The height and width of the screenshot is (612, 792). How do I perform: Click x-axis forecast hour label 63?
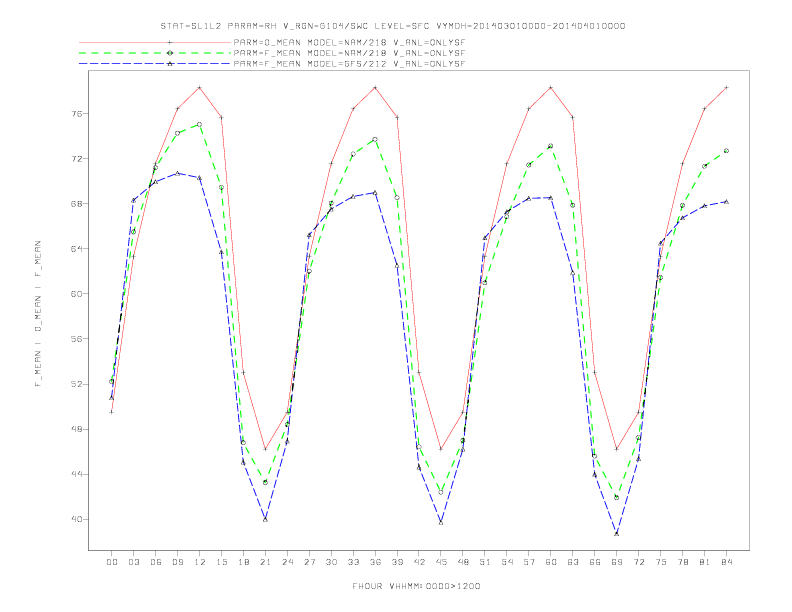point(573,562)
